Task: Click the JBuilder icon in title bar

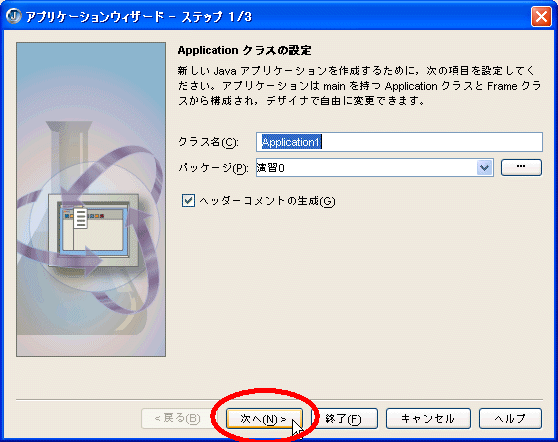Action: pos(14,16)
